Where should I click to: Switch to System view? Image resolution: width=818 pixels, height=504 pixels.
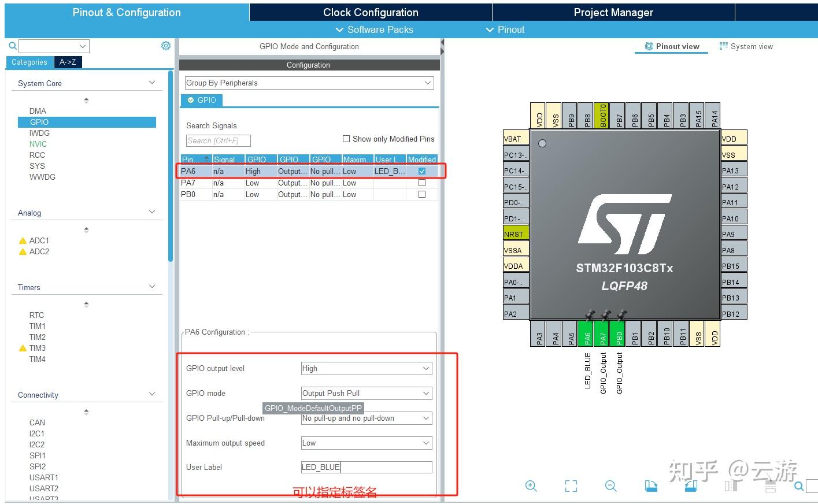point(746,46)
